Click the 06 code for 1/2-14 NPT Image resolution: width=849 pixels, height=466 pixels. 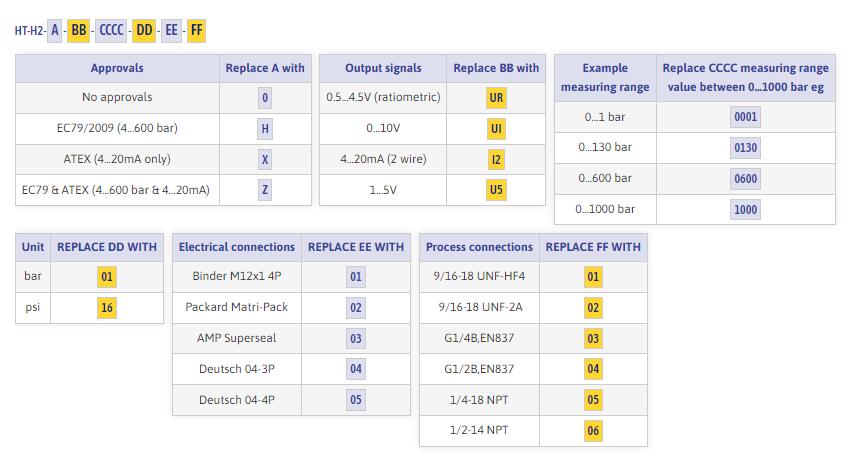[594, 432]
